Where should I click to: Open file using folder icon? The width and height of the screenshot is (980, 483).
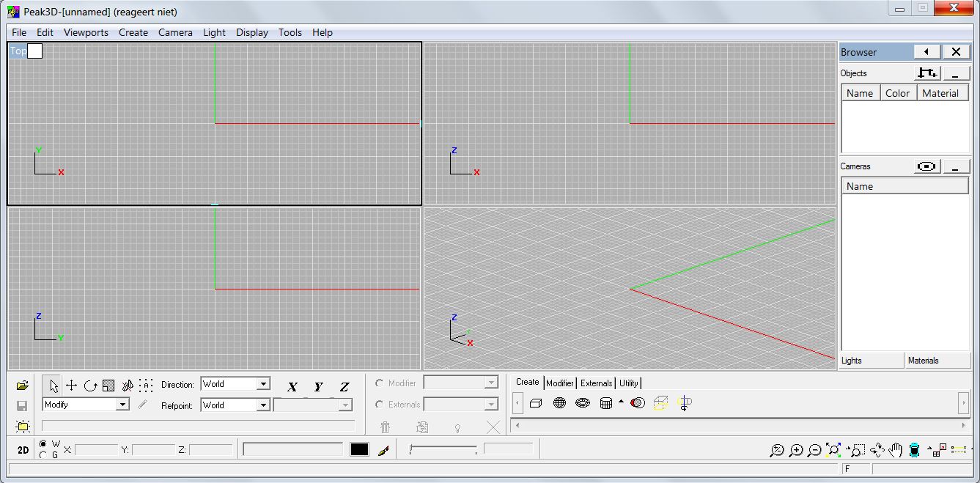click(23, 386)
